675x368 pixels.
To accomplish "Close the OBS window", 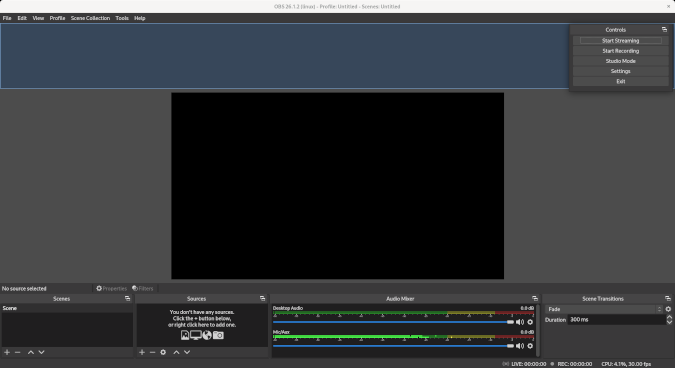I will [669, 6].
